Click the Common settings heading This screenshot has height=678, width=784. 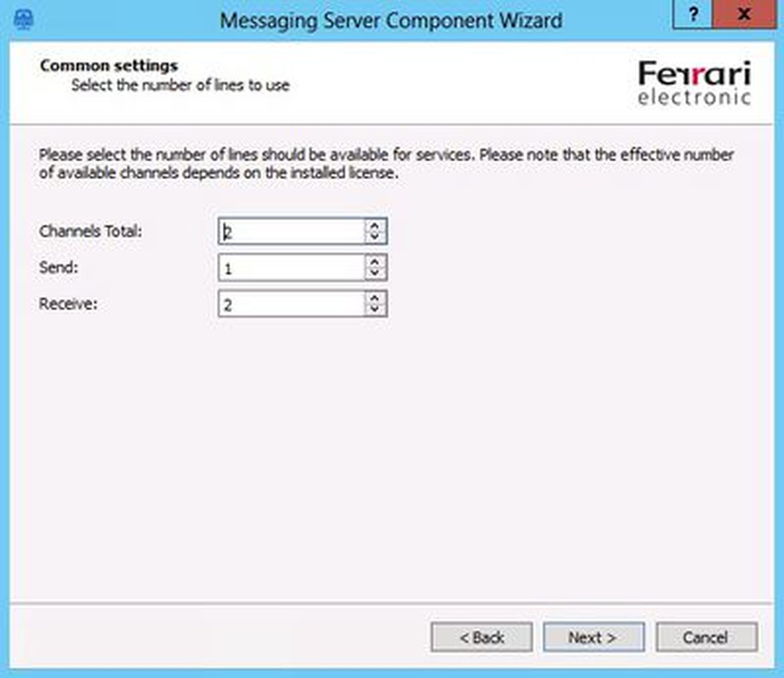pos(109,66)
